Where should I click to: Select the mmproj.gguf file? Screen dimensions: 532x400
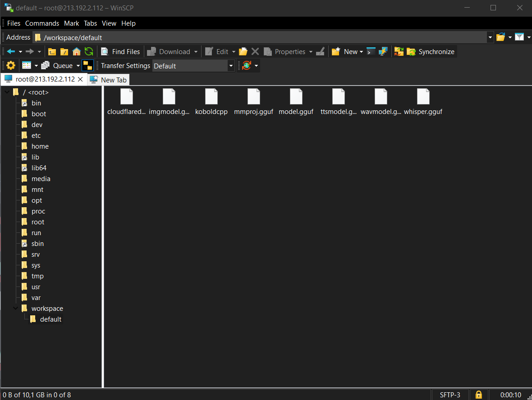click(253, 102)
